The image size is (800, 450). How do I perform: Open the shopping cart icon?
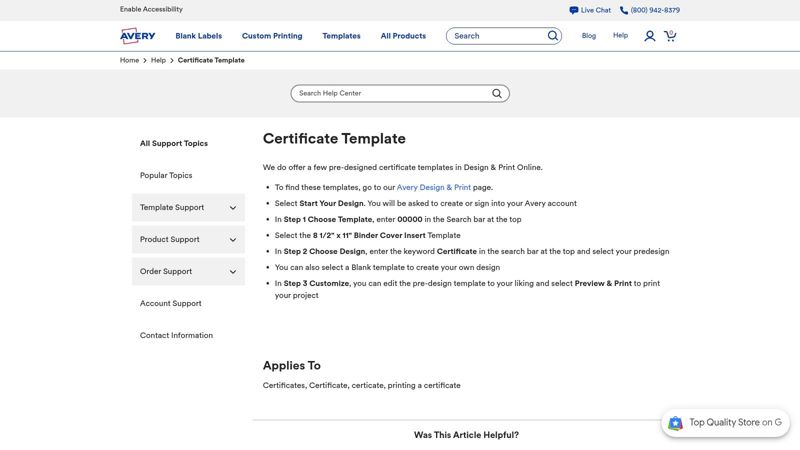670,36
